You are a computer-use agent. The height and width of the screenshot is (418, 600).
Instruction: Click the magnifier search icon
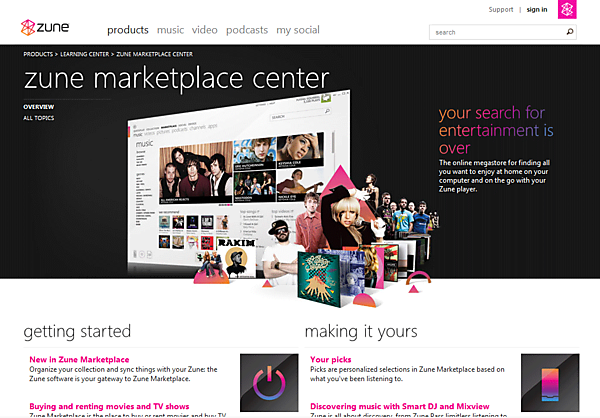click(x=570, y=32)
